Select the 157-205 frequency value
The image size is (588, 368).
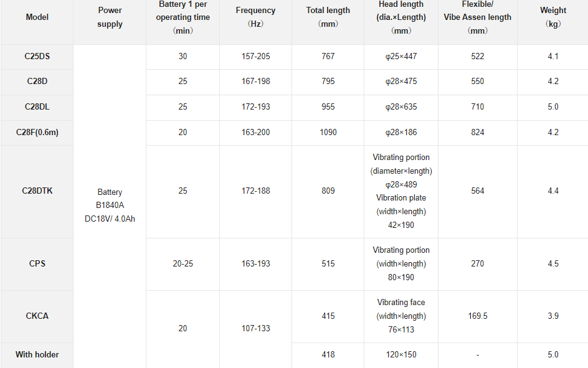coord(255,57)
